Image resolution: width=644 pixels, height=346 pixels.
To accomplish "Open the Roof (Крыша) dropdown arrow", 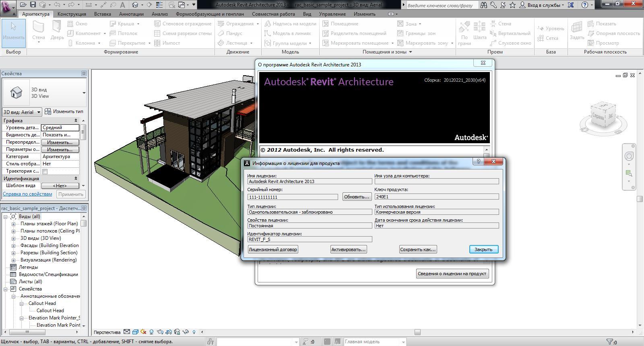I will click(x=139, y=24).
